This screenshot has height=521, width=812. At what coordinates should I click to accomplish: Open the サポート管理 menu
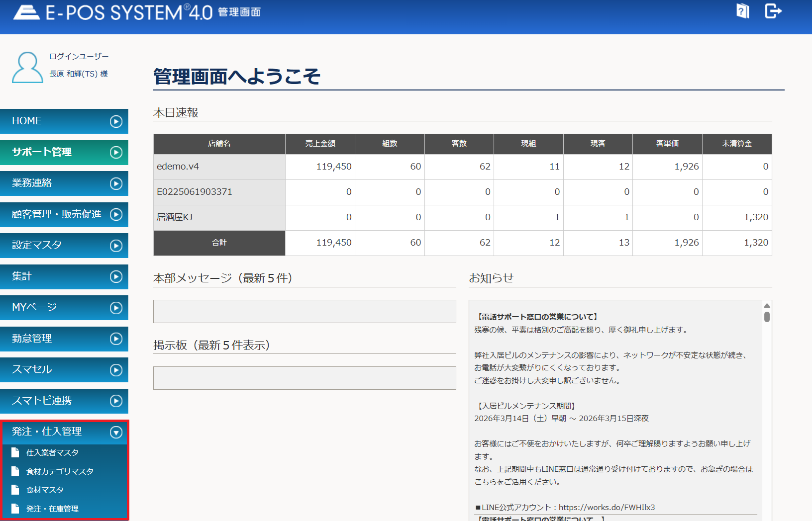click(x=64, y=153)
